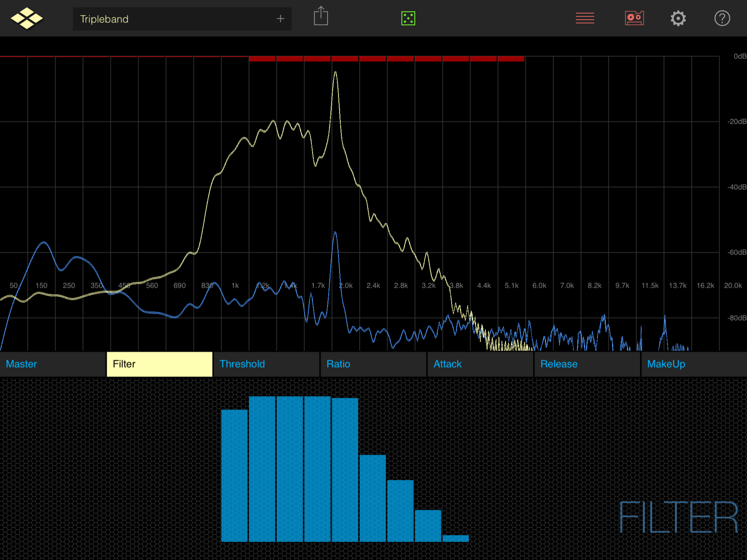Click the red tape recorder icon
Viewport: 747px width, 560px height.
(634, 18)
